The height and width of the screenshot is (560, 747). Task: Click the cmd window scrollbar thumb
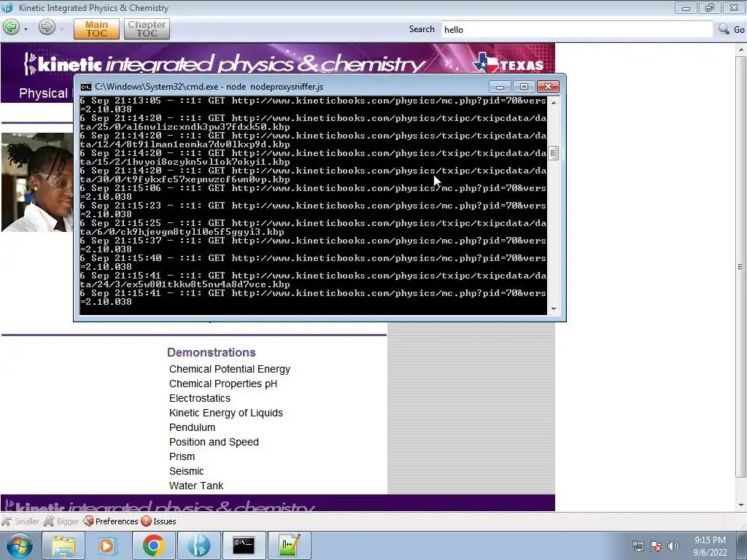coord(553,153)
